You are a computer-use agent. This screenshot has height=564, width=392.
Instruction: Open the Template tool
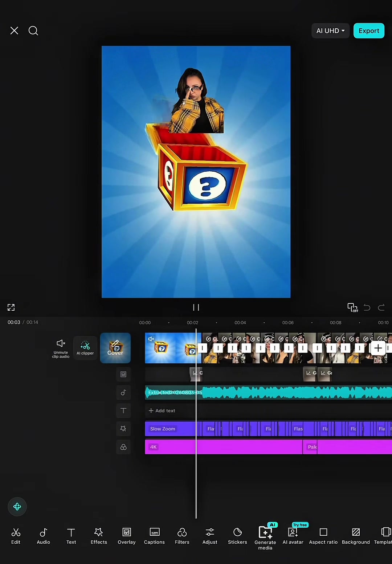(383, 536)
